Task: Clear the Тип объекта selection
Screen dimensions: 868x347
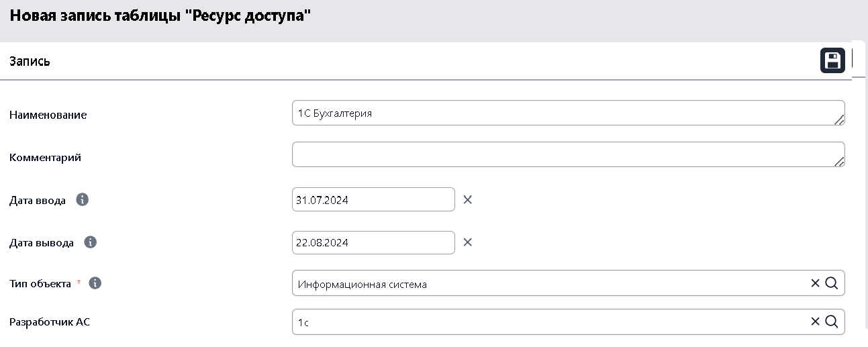Action: tap(815, 283)
